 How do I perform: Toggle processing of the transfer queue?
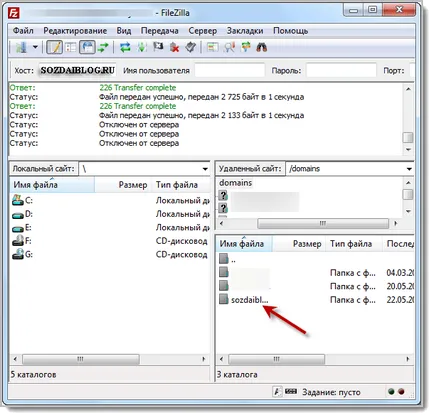[142, 48]
